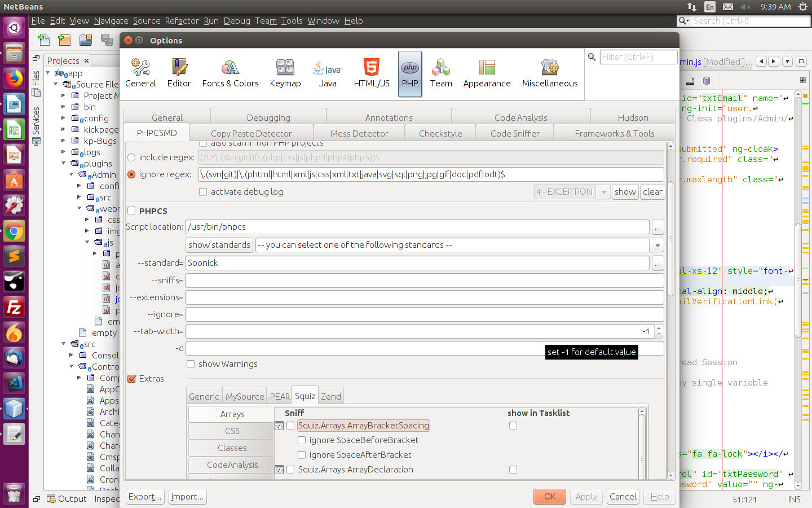812x508 pixels.
Task: Click the Squiz.Arrays.ArrayBracketSpacing sniff code icon
Action: [x=279, y=426]
